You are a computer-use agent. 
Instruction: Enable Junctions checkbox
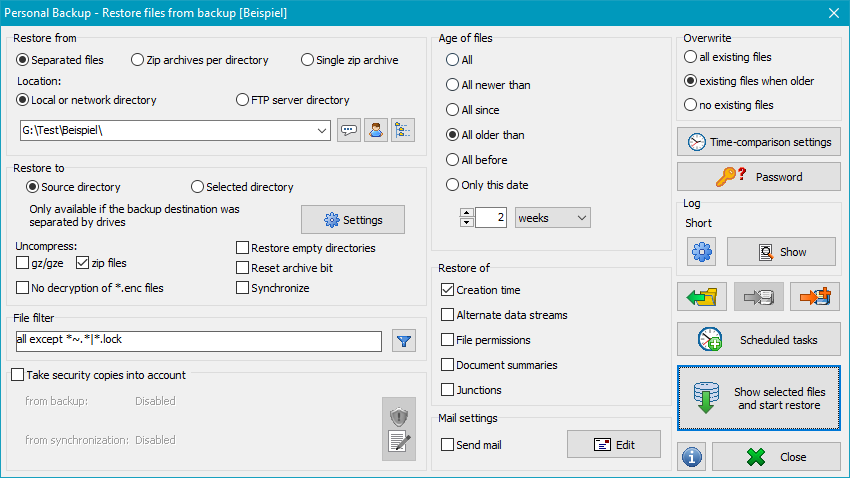click(471, 390)
